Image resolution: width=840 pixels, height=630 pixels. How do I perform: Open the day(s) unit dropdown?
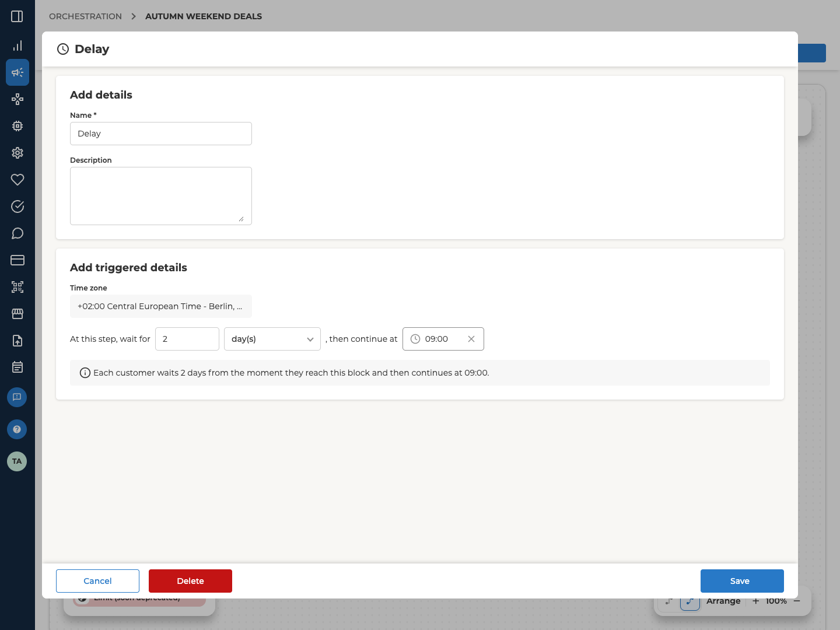272,339
